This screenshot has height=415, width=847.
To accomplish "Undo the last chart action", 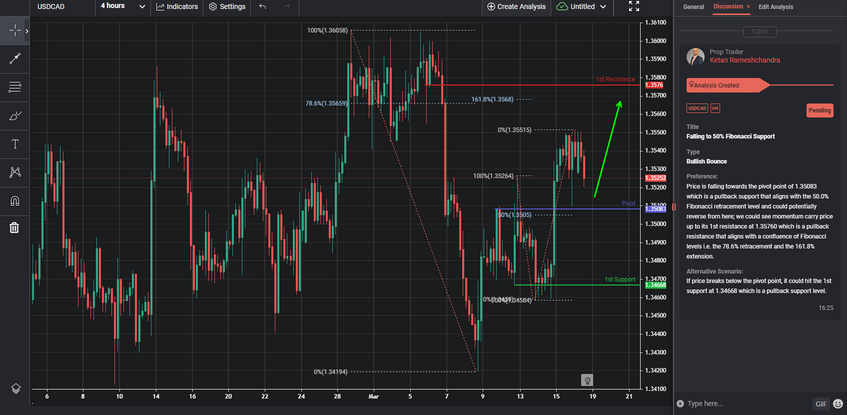I will pos(263,6).
